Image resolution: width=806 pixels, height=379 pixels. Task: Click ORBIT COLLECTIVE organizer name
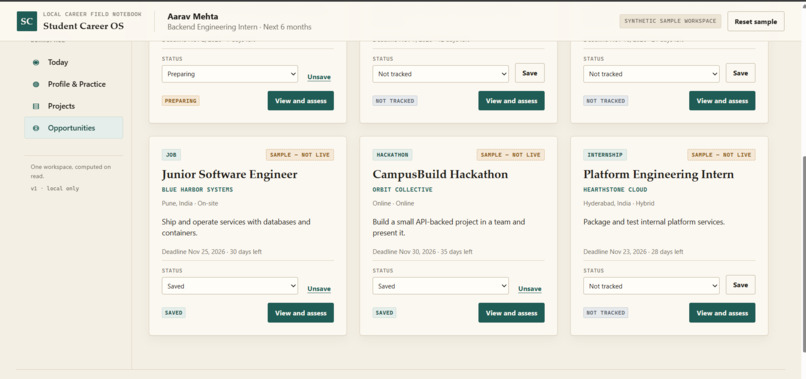point(402,190)
